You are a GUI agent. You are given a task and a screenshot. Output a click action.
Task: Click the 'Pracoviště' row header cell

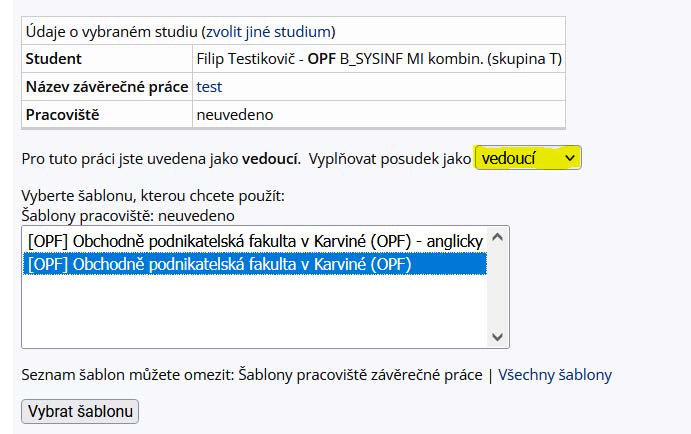[x=107, y=115]
